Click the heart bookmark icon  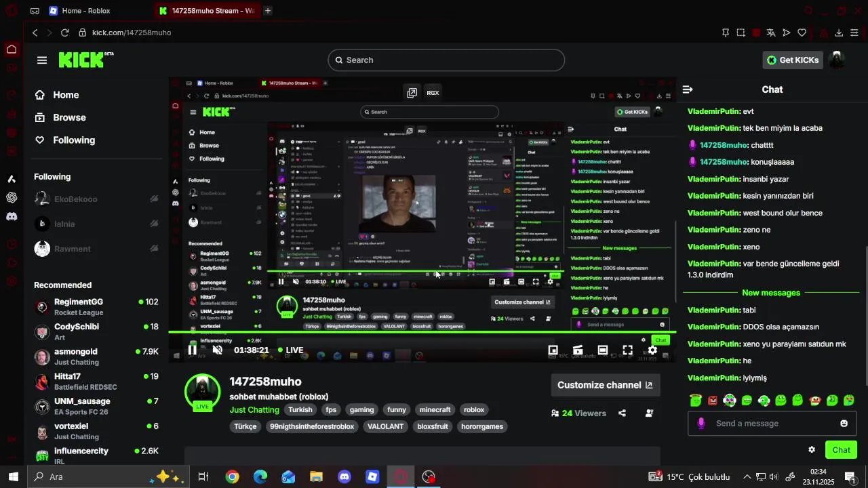coord(802,33)
